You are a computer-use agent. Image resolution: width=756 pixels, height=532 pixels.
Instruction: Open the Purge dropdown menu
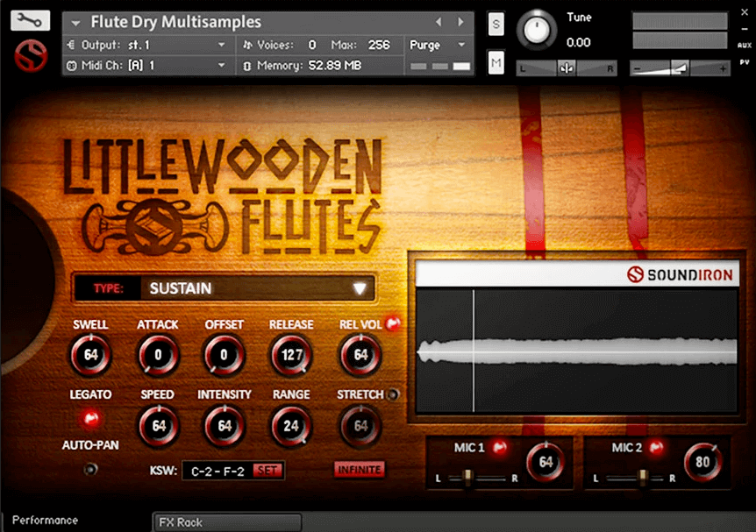tap(437, 45)
